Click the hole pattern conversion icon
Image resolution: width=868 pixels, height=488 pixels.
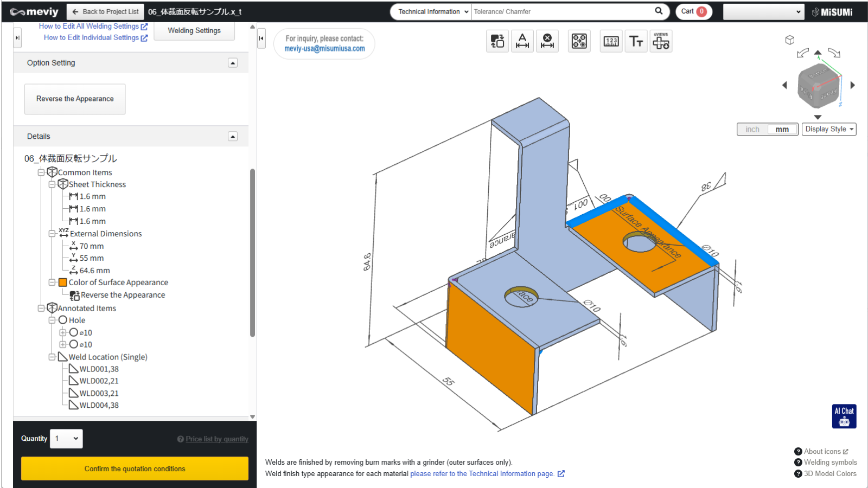[579, 41]
